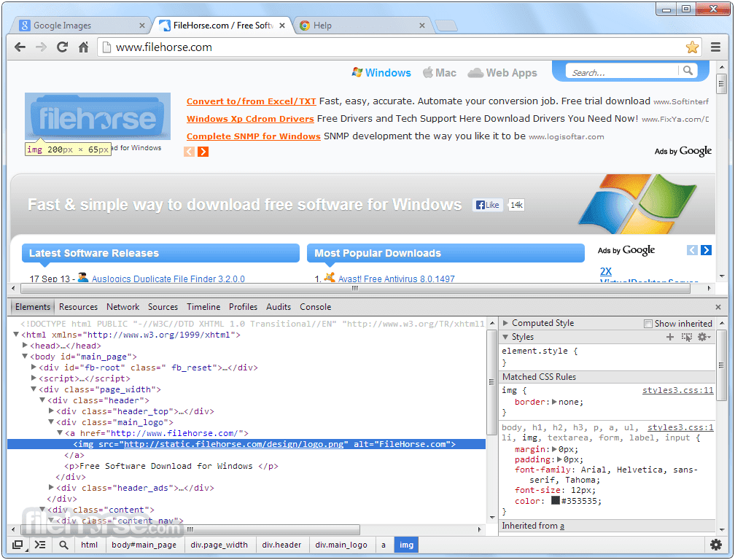
Task: Bookmark the page via the star icon
Action: (691, 47)
